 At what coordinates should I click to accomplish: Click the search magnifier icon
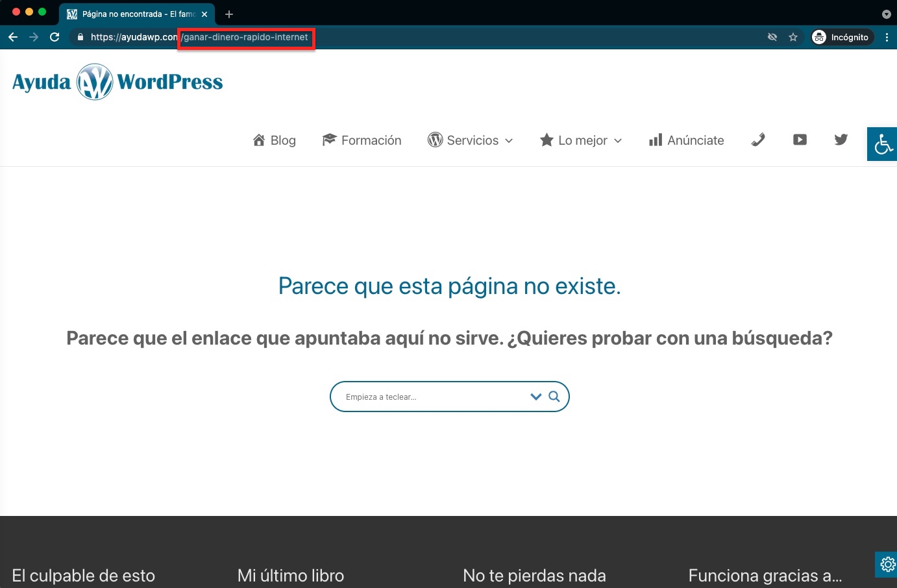[554, 397]
